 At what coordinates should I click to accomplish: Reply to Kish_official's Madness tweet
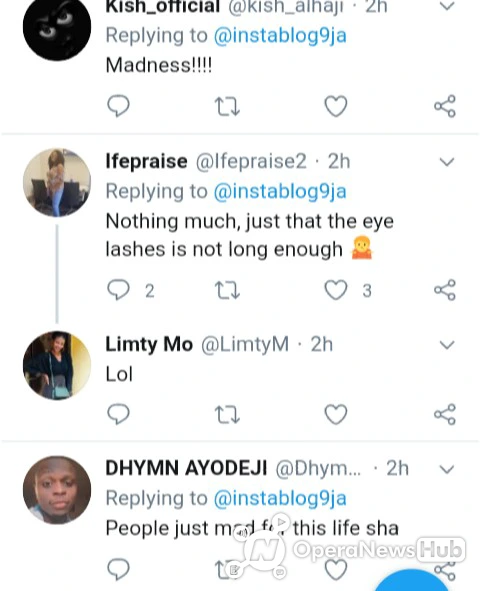(x=118, y=106)
